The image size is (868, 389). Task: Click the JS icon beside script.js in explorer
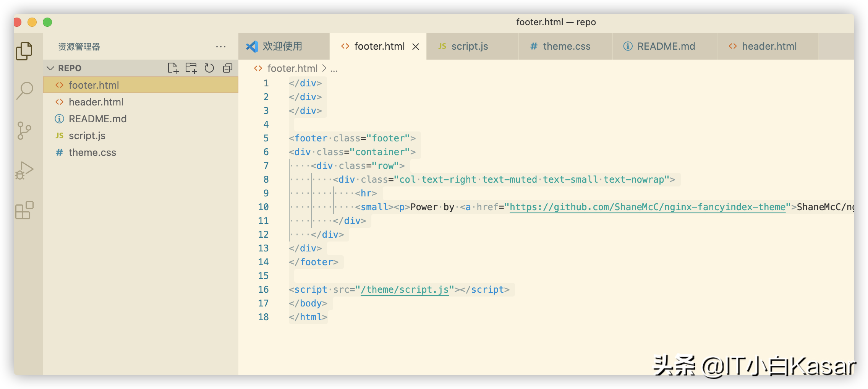tap(59, 135)
